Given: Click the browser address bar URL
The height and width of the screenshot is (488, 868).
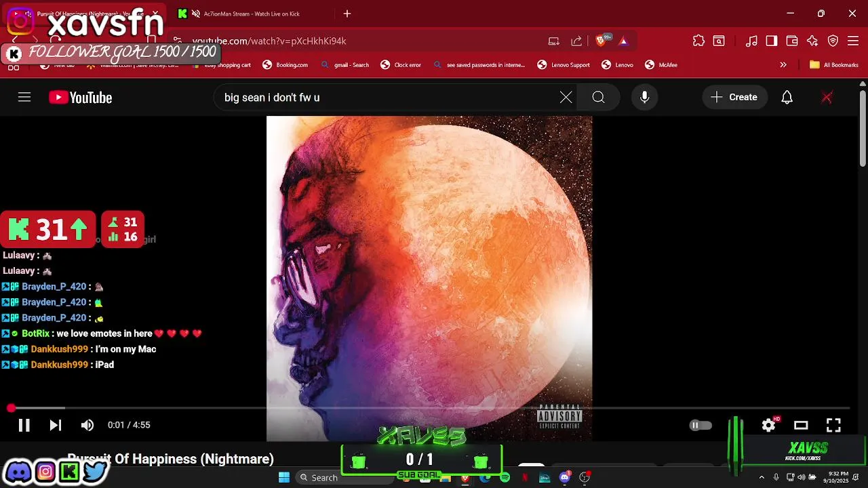Looking at the screenshot, I should click(269, 41).
